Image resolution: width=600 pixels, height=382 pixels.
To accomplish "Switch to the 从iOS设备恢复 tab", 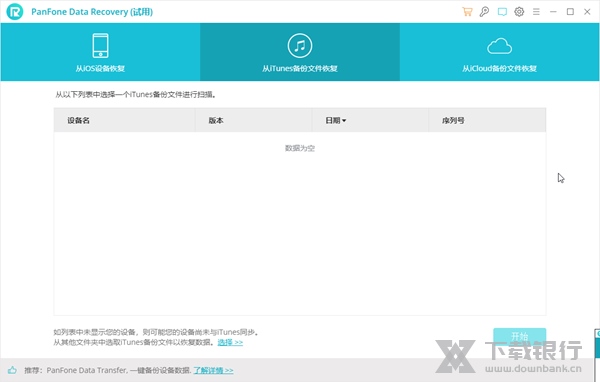I will pyautogui.click(x=100, y=52).
